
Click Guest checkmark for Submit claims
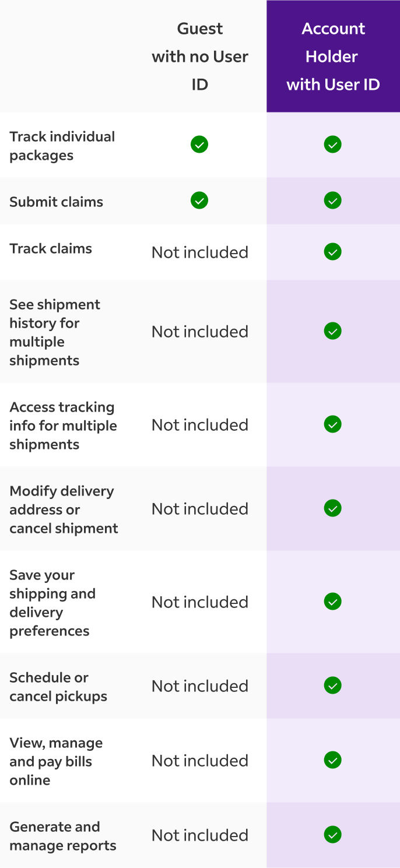point(199,201)
